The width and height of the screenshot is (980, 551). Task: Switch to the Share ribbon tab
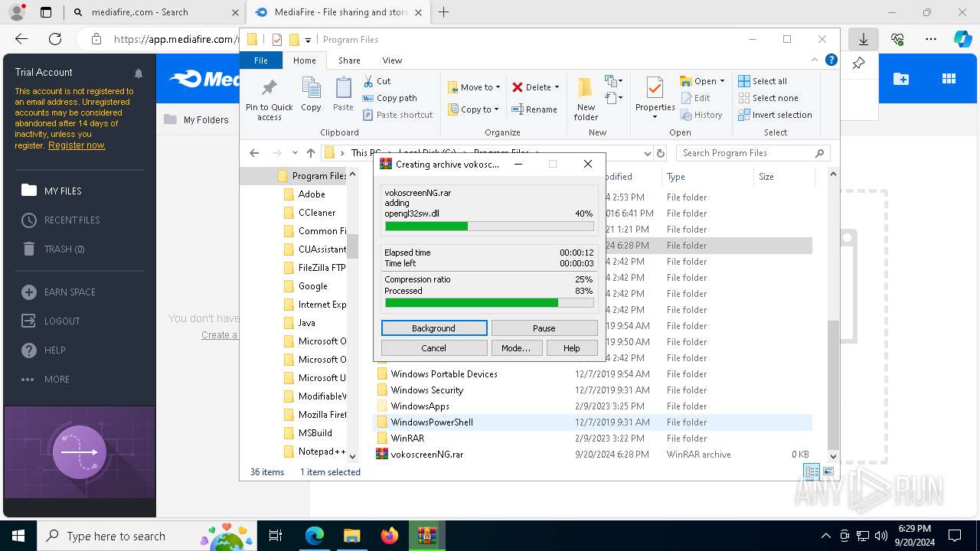coord(349,60)
